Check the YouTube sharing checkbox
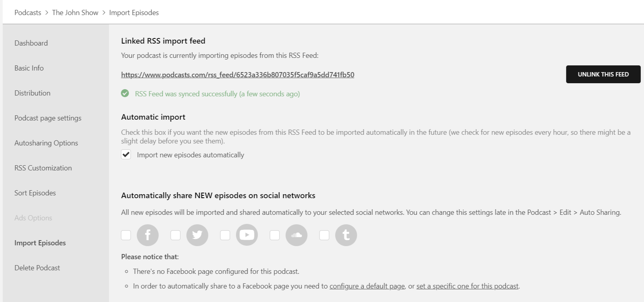The image size is (644, 302). click(225, 235)
